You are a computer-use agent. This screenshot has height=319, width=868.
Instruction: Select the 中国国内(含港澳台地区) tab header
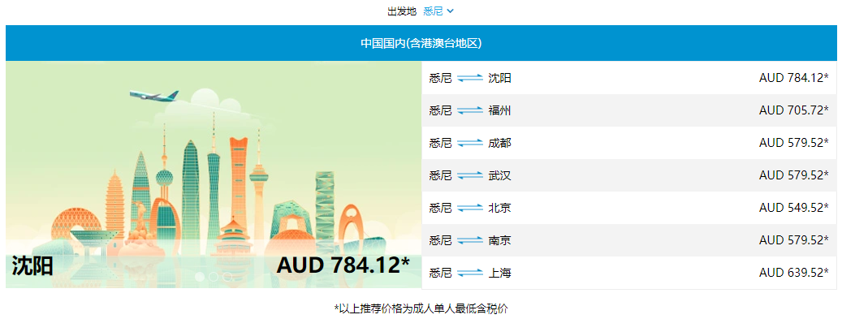[x=421, y=43]
